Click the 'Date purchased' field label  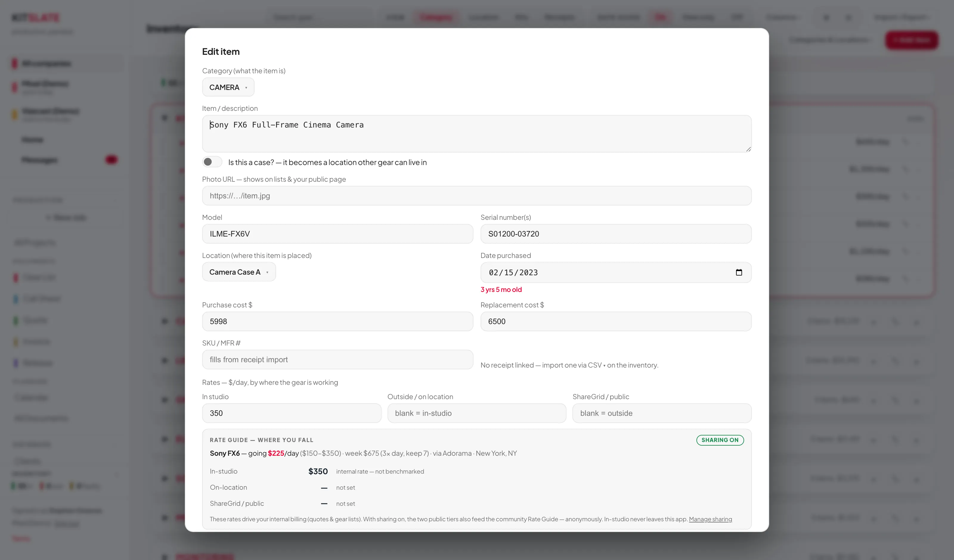506,255
